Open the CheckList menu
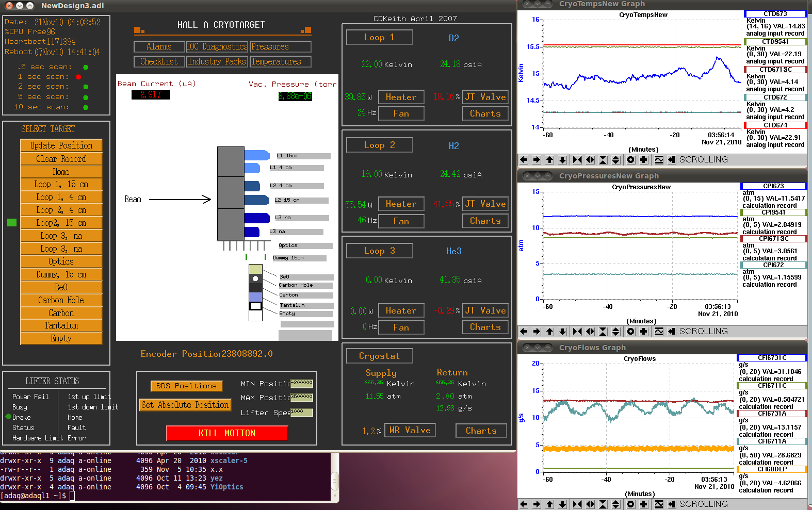812x510 pixels. coord(159,62)
